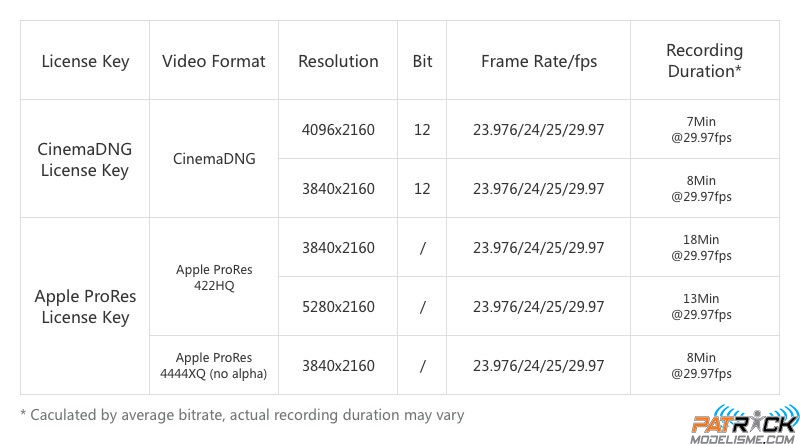Click the CinemaDNG video format cell
The image size is (800, 444).
214,159
